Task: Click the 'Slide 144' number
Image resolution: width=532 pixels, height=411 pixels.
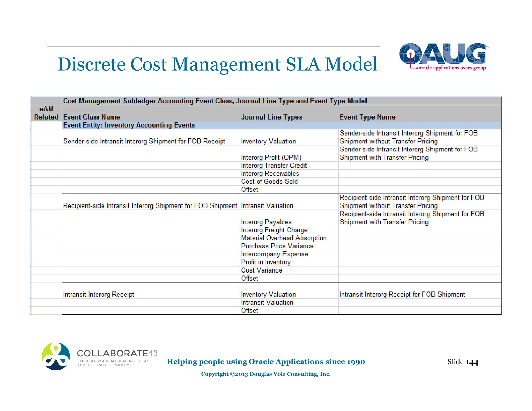Action: coord(463,362)
